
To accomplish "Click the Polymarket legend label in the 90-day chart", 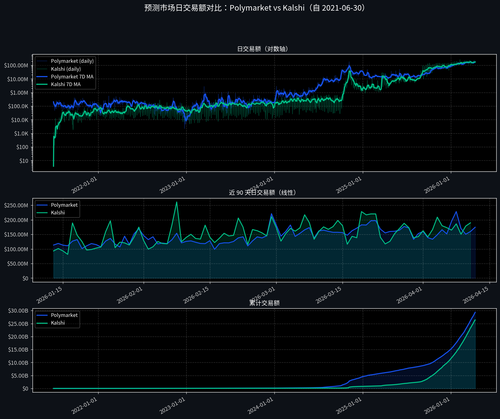I will (64, 205).
